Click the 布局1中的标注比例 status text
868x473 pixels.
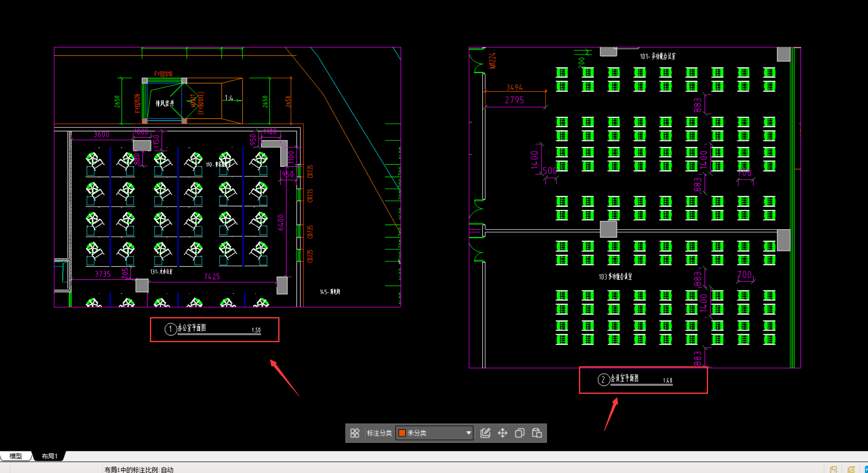(139, 469)
